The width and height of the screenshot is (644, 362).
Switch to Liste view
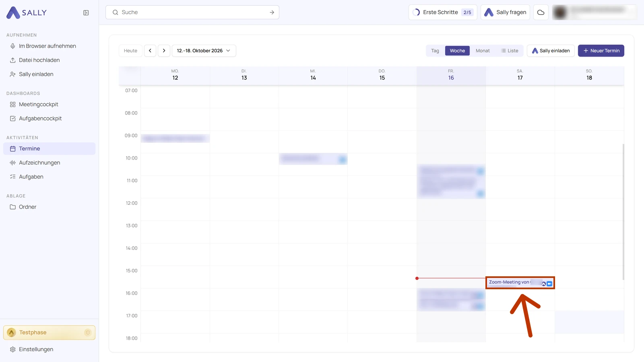[510, 51]
